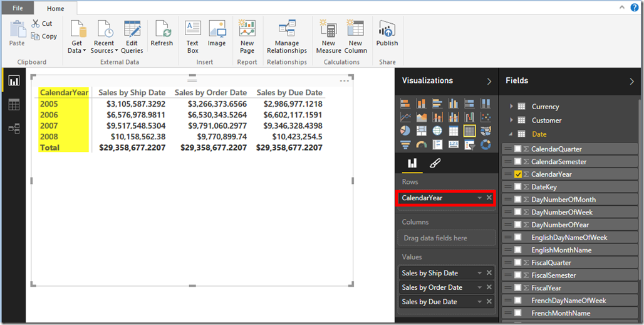Select the stacked bar chart visualization
Viewport: 644px width, 325px height.
405,104
